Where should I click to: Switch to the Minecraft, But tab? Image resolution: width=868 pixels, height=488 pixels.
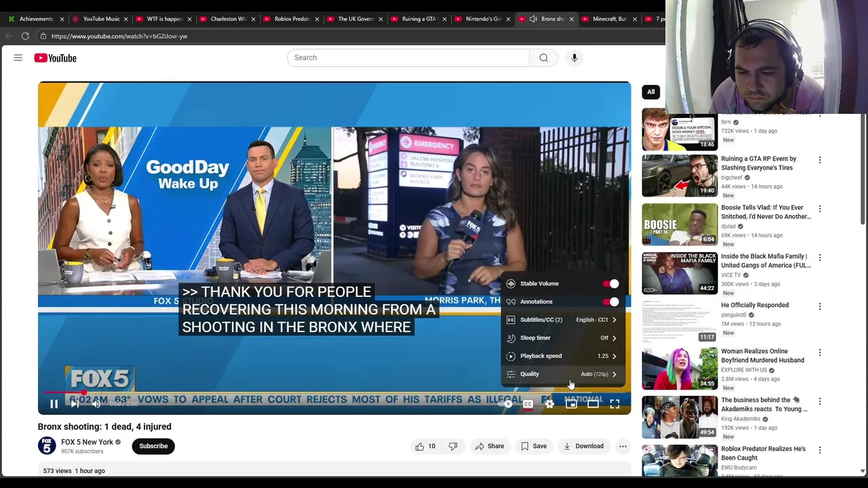(610, 19)
